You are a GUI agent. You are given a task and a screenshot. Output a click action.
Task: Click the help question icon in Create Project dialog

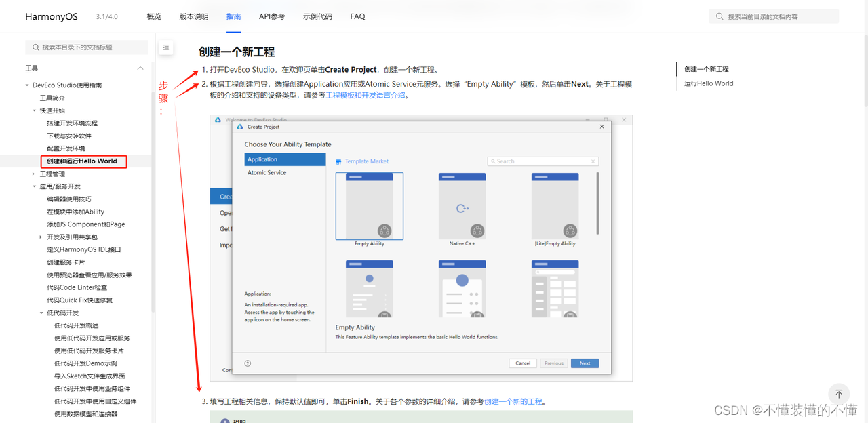(248, 363)
